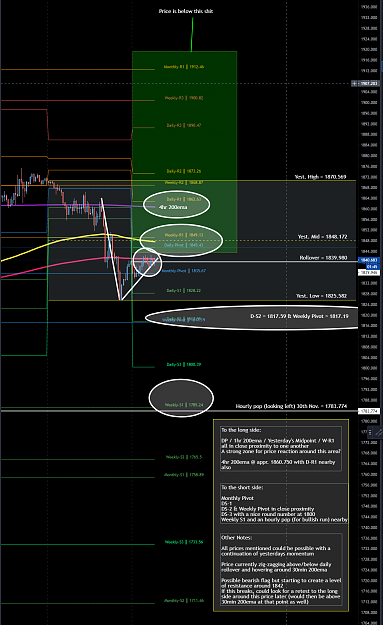Click the Monthly-S1 pivot label
This screenshot has height=625, width=383.
tap(184, 475)
